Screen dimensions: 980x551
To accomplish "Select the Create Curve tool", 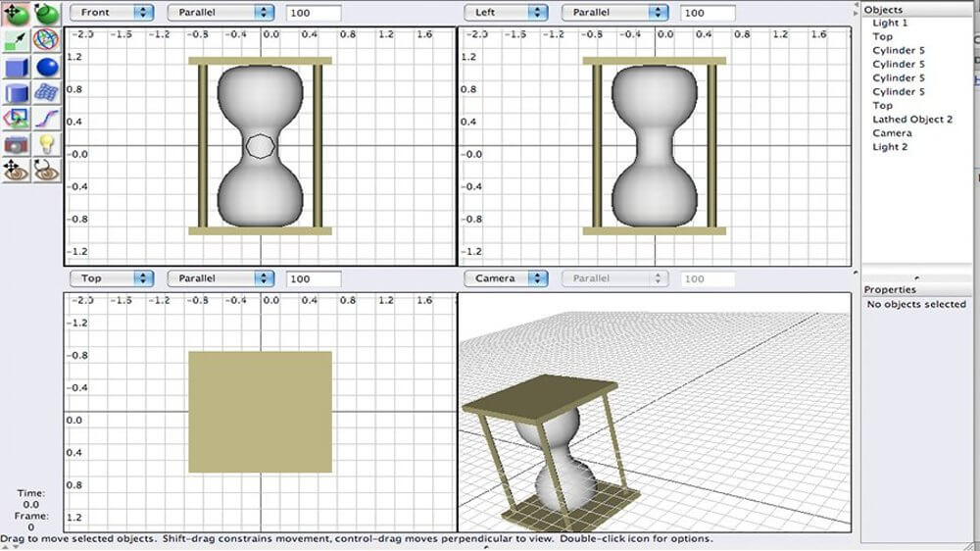I will point(46,119).
